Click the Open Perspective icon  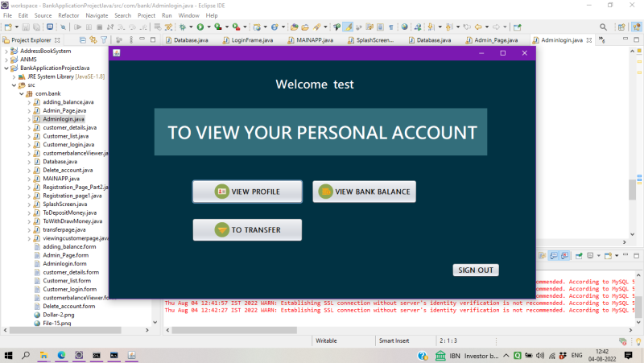[621, 27]
